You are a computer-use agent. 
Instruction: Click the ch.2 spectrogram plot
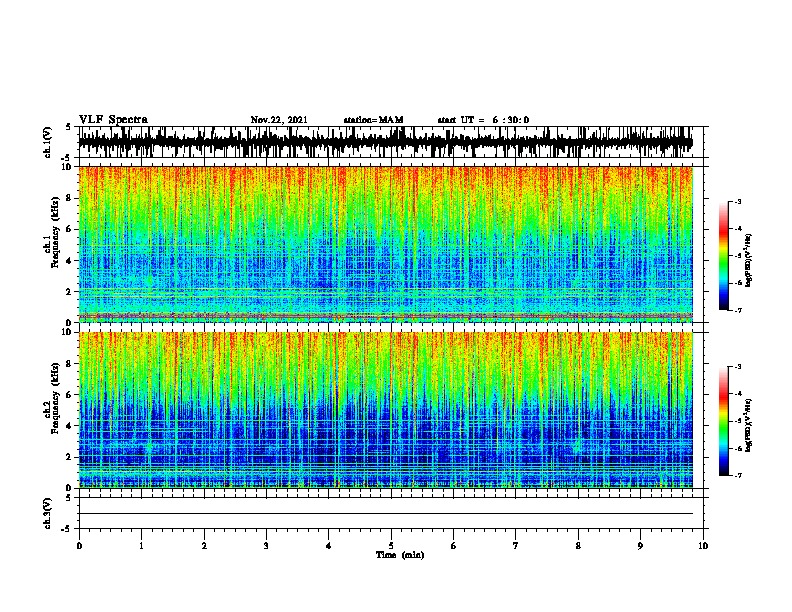tap(386, 410)
